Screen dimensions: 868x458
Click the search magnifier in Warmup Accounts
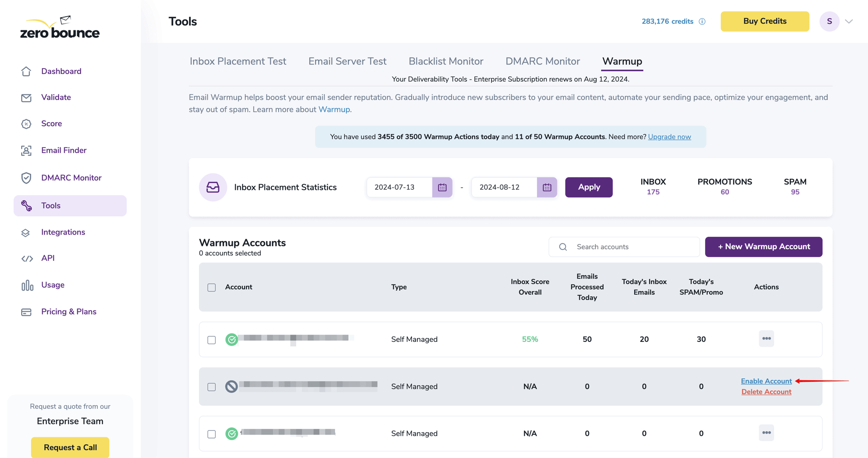[x=562, y=247]
